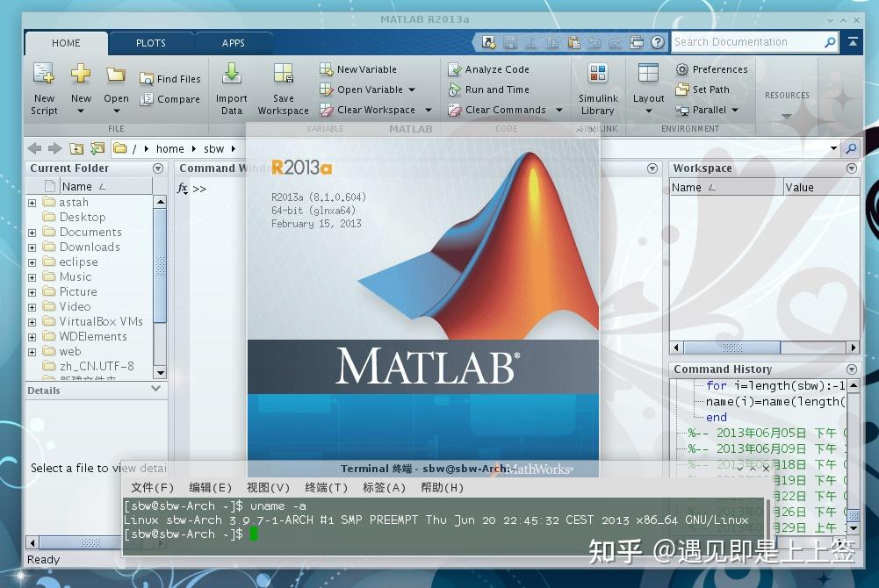879x588 pixels.
Task: Click the Set Path icon
Action: pyautogui.click(x=703, y=89)
